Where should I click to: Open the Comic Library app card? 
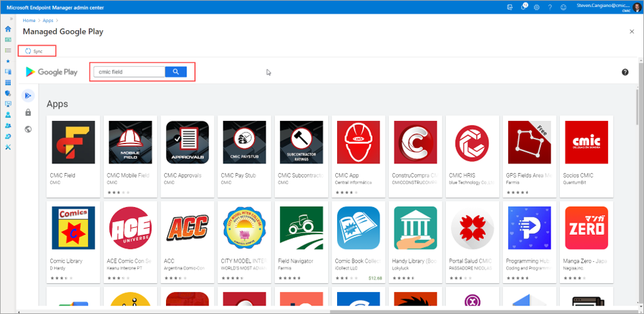click(x=73, y=242)
